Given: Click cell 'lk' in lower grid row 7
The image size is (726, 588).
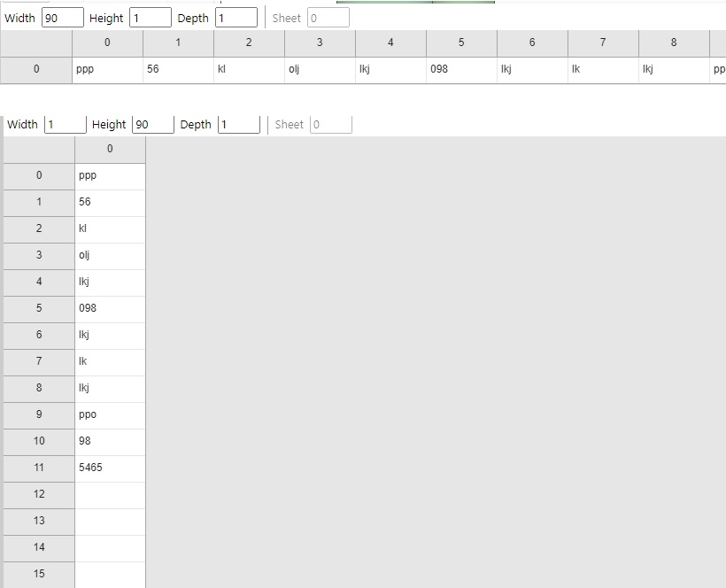Looking at the screenshot, I should click(x=110, y=362).
